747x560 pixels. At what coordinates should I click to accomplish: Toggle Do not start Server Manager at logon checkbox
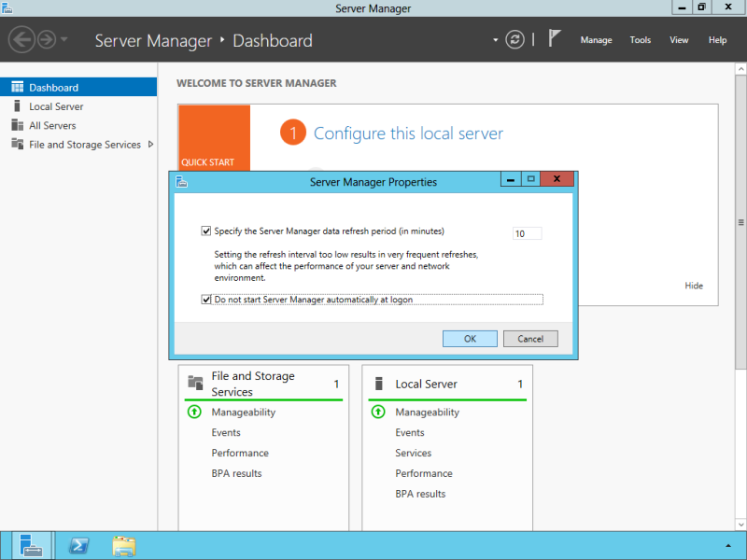click(x=205, y=300)
